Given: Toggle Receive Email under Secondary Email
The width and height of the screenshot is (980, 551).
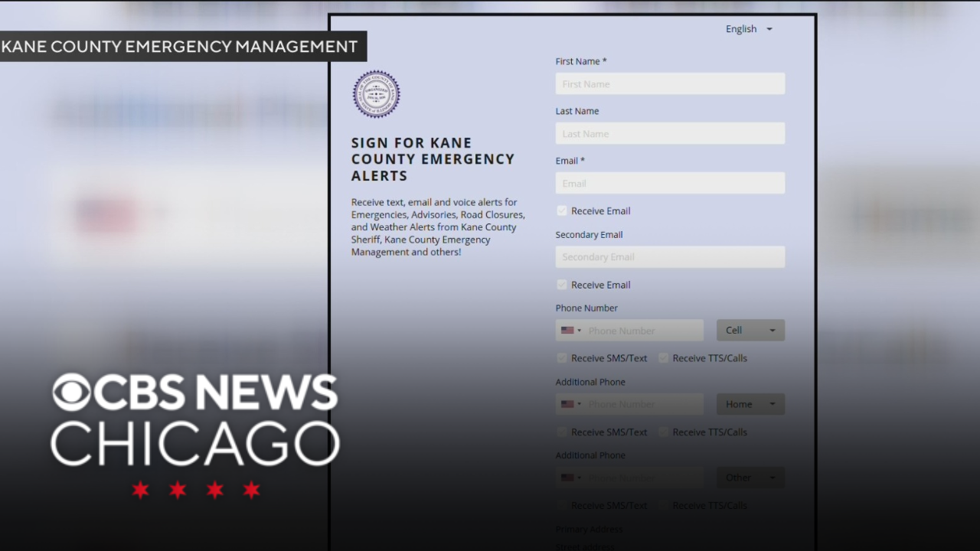Looking at the screenshot, I should tap(562, 285).
